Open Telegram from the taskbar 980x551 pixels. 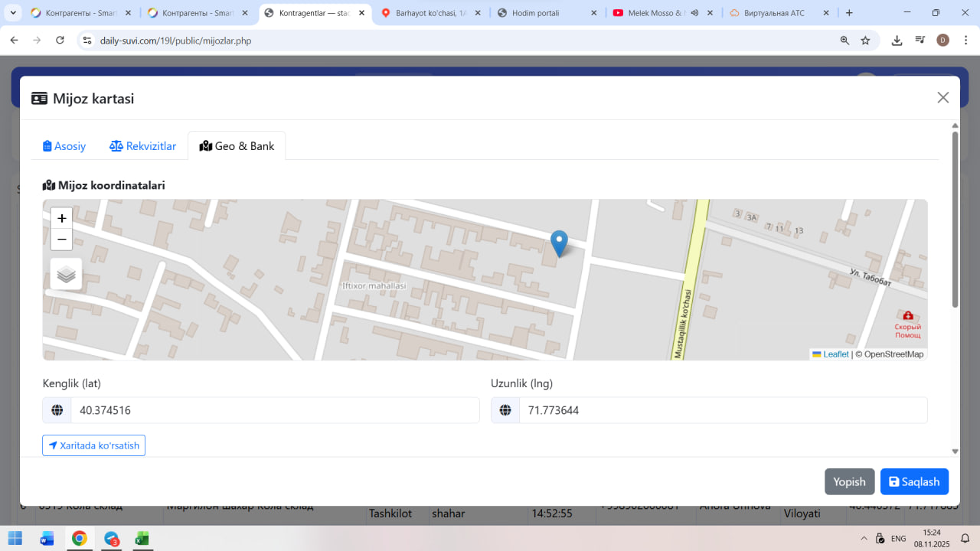point(112,538)
